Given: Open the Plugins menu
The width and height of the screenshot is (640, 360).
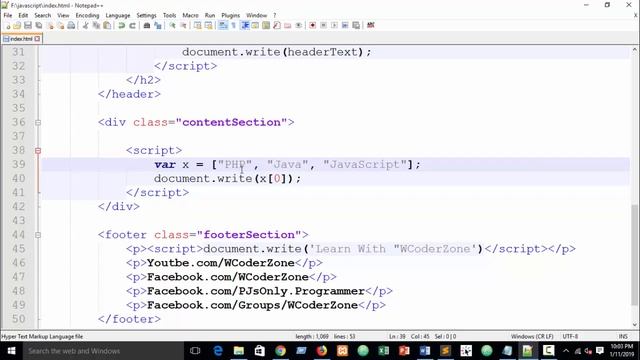Looking at the screenshot, I should [231, 15].
